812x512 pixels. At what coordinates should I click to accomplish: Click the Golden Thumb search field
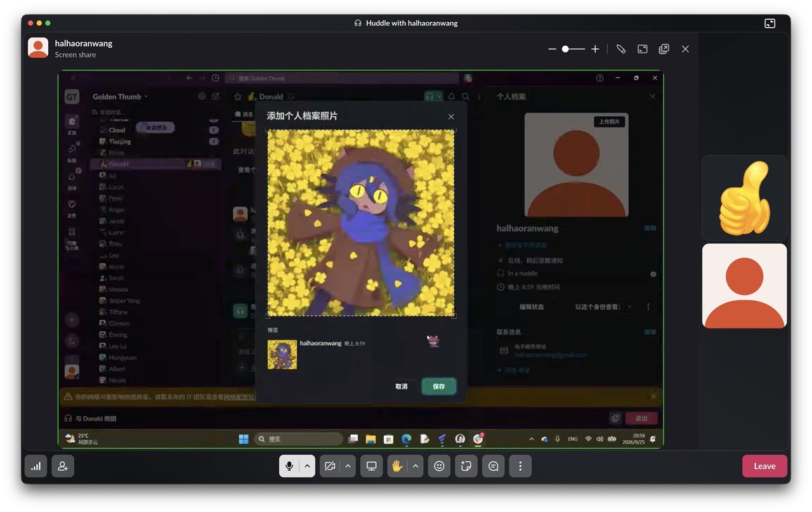coord(341,78)
